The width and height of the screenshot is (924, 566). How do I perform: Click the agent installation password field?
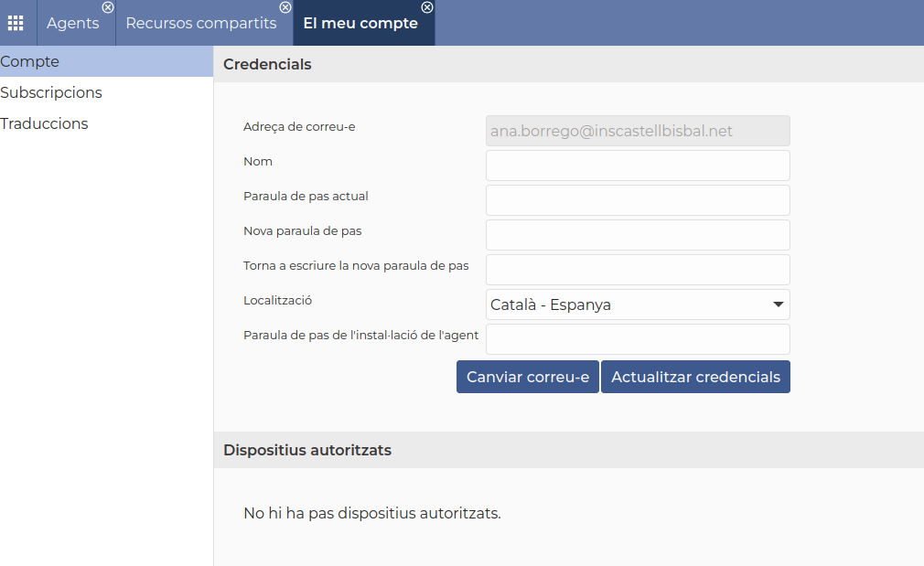(x=638, y=339)
